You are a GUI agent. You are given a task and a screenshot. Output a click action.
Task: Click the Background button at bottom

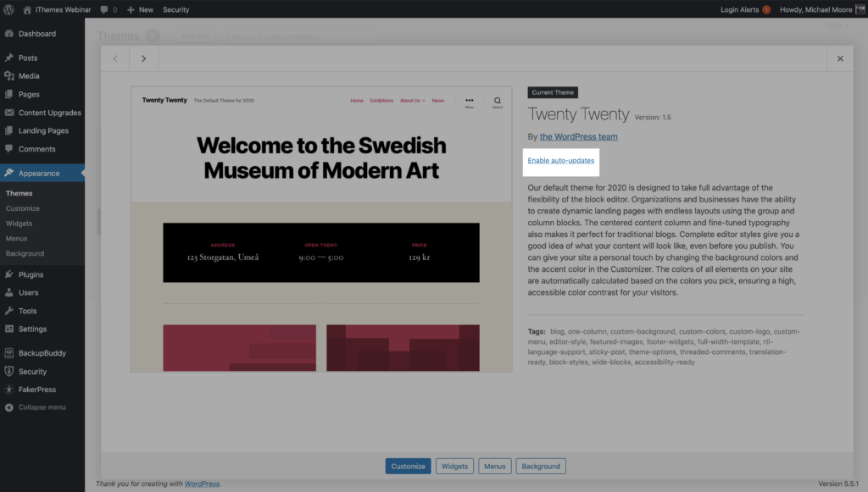541,466
